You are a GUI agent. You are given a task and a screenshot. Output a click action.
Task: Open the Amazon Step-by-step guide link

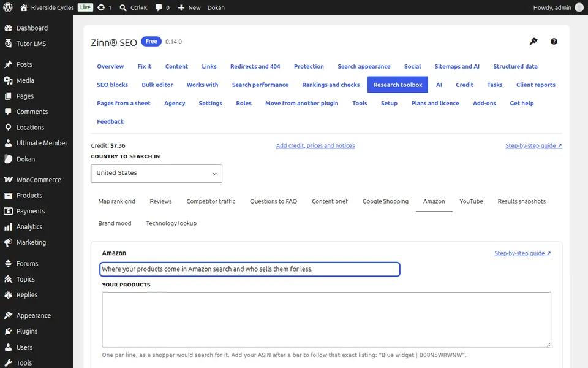coord(522,253)
